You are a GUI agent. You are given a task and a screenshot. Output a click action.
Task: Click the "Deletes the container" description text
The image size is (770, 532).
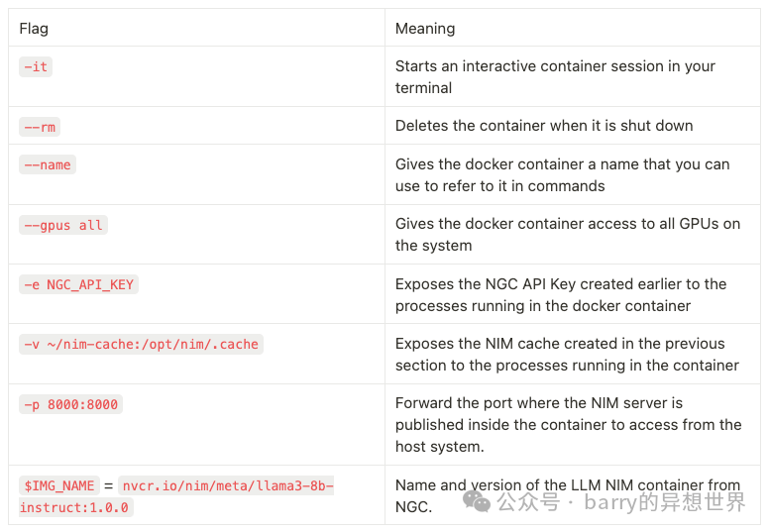click(543, 126)
